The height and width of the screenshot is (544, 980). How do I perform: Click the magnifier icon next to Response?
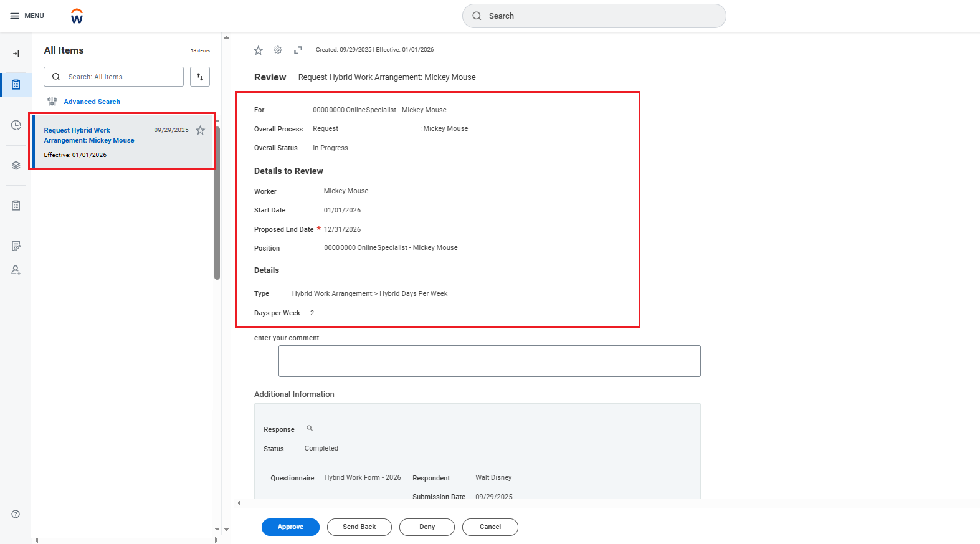point(310,429)
